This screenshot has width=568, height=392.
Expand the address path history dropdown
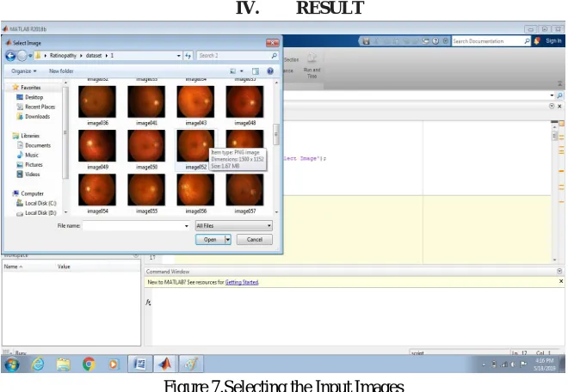179,56
